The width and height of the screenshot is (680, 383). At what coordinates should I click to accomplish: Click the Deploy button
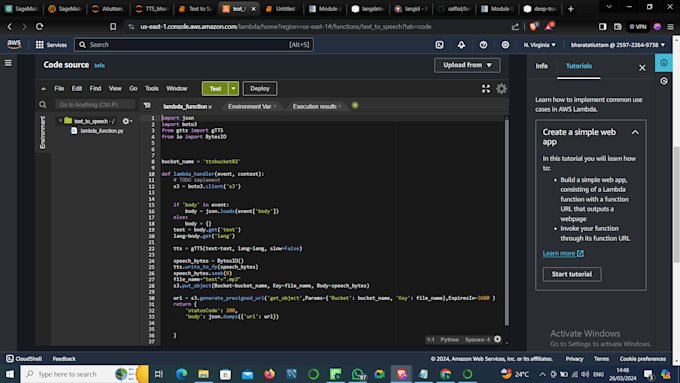coord(260,88)
